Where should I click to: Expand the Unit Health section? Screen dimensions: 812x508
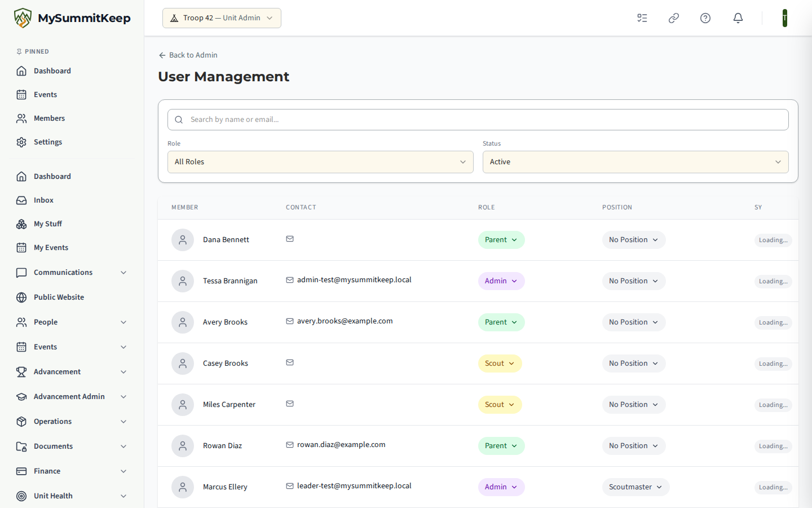[x=72, y=496]
